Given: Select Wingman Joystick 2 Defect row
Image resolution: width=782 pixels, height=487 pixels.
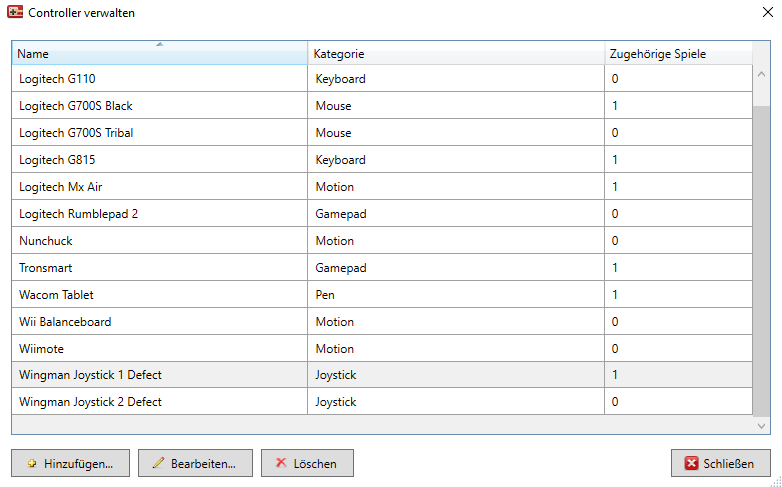Looking at the screenshot, I should 382,401.
